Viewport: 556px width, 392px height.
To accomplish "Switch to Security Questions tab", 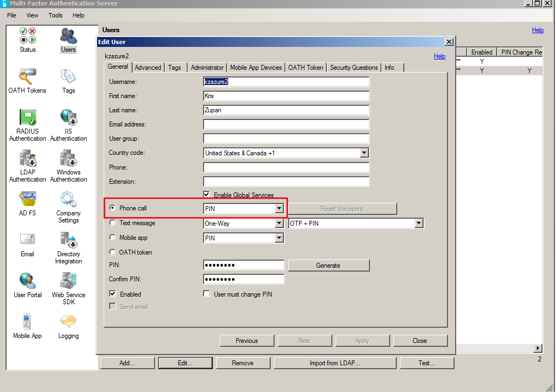I will pos(354,68).
